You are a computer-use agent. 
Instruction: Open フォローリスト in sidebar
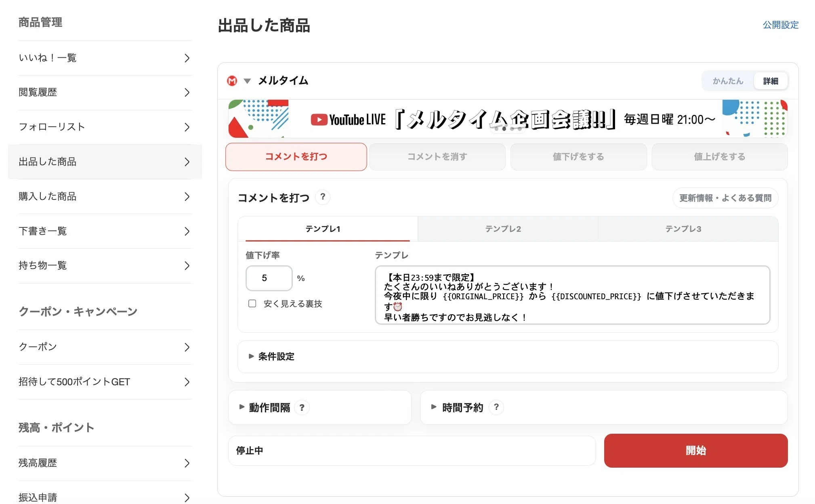pyautogui.click(x=105, y=127)
